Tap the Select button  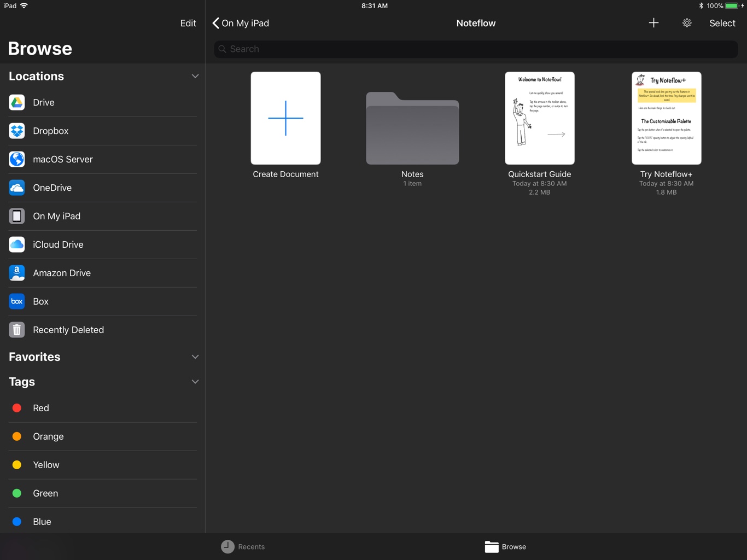tap(722, 23)
